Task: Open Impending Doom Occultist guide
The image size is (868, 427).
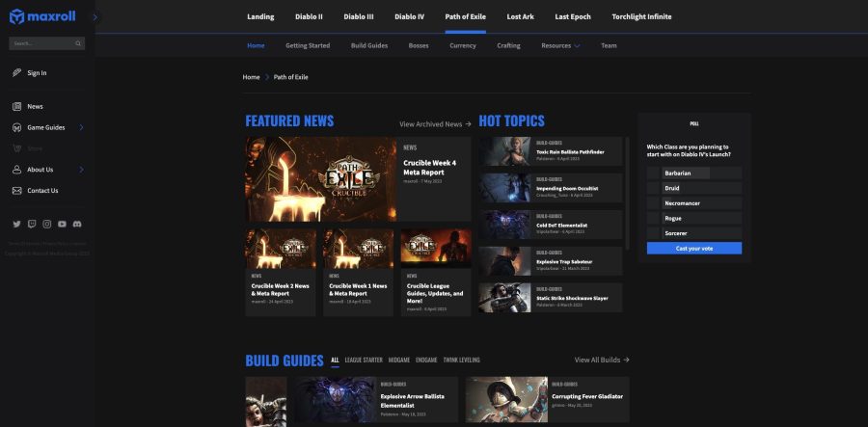Action: (551, 188)
